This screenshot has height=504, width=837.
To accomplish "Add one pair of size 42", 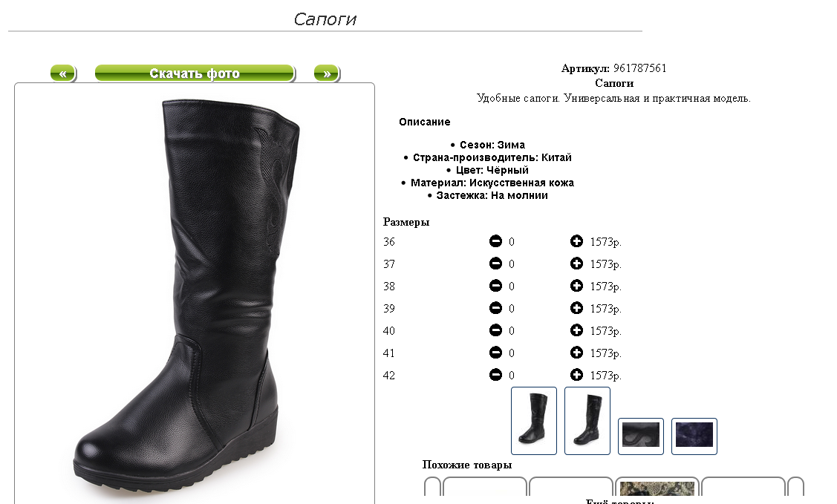I will (576, 375).
